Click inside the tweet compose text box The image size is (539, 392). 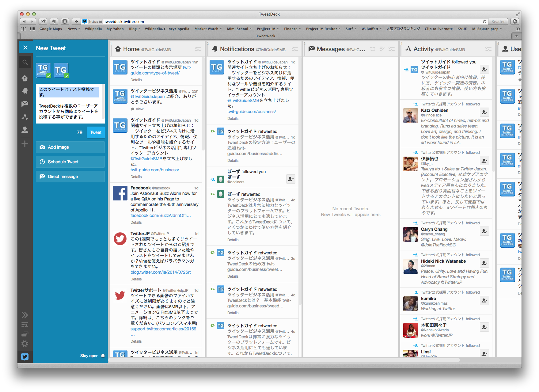click(70, 104)
